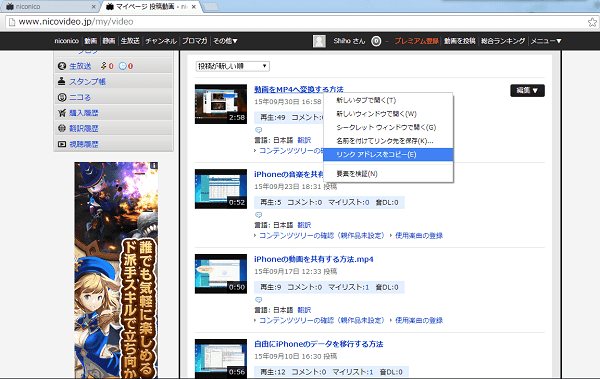Open a new browser tab
Viewport: 600px width, 379px height.
210,7
